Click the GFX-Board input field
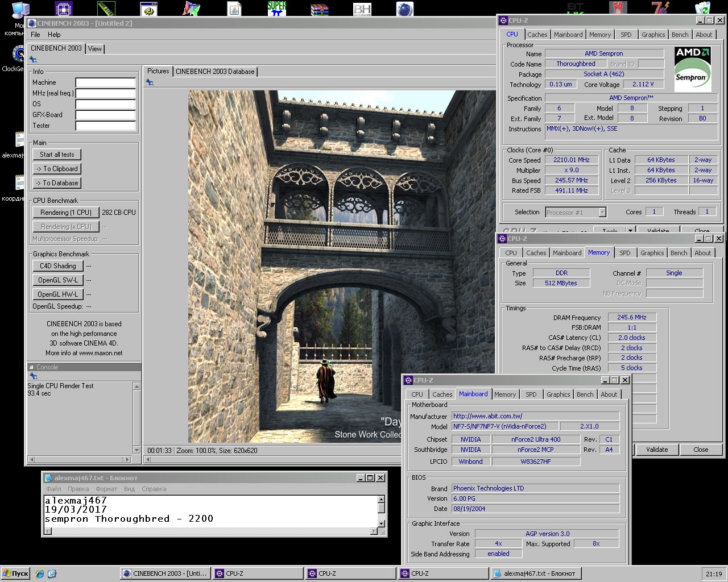The image size is (728, 582). [x=106, y=115]
